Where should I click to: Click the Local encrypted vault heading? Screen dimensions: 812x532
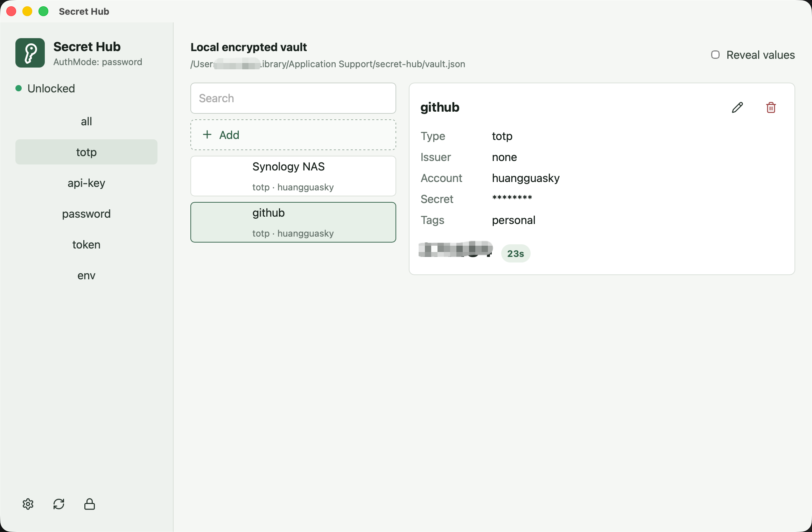tap(248, 47)
